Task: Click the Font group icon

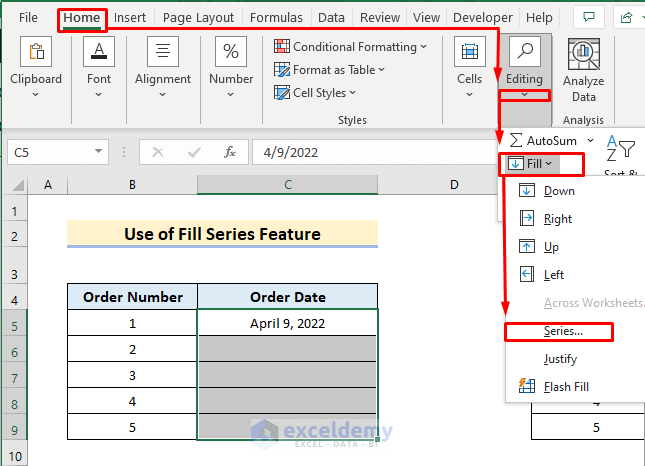Action: (99, 51)
